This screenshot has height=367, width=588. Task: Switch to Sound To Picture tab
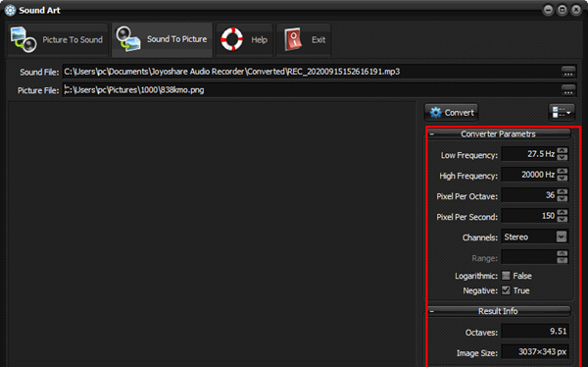(x=162, y=40)
